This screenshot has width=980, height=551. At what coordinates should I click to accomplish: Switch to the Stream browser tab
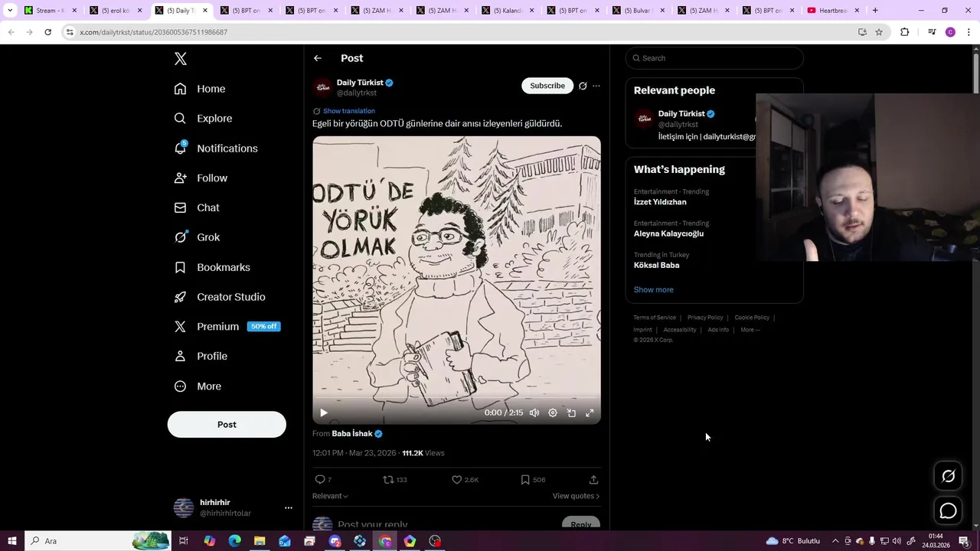pyautogui.click(x=51, y=11)
